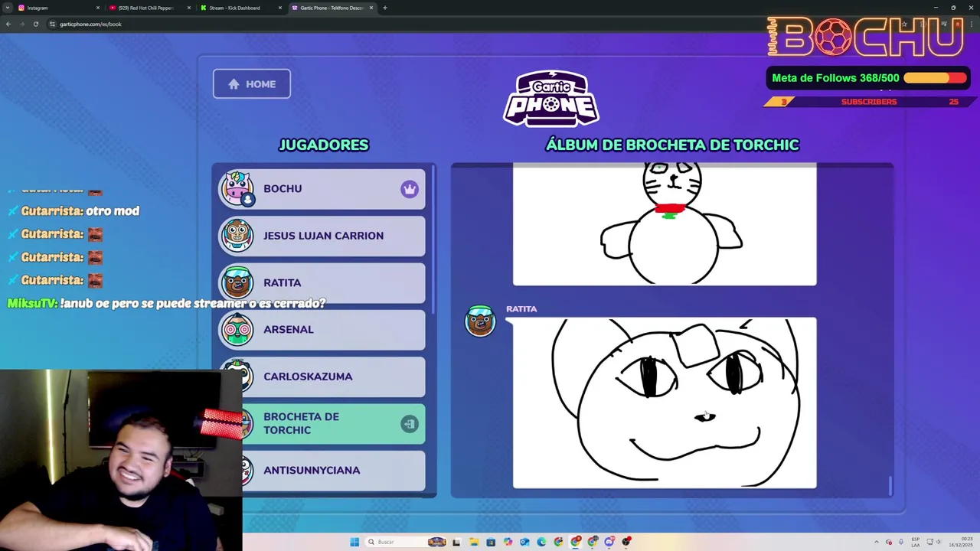
Task: Click RATITA's avatar beside the album drawing
Action: tap(480, 321)
